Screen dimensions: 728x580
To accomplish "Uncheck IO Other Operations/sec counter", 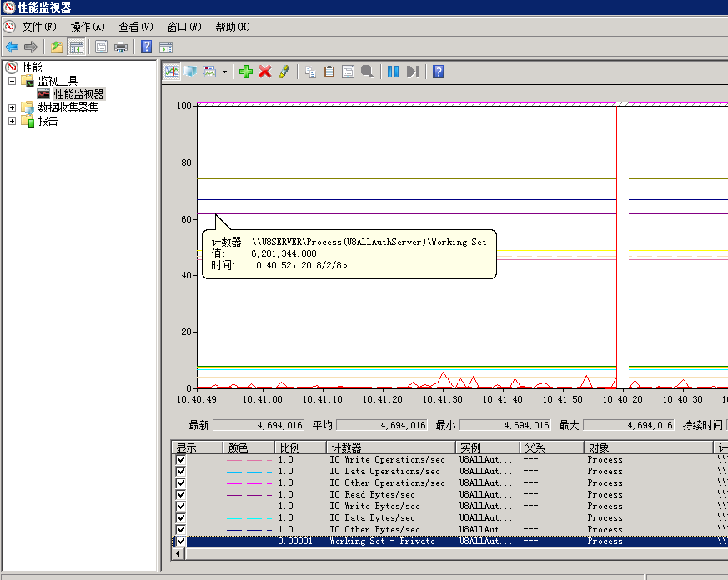I will (181, 483).
